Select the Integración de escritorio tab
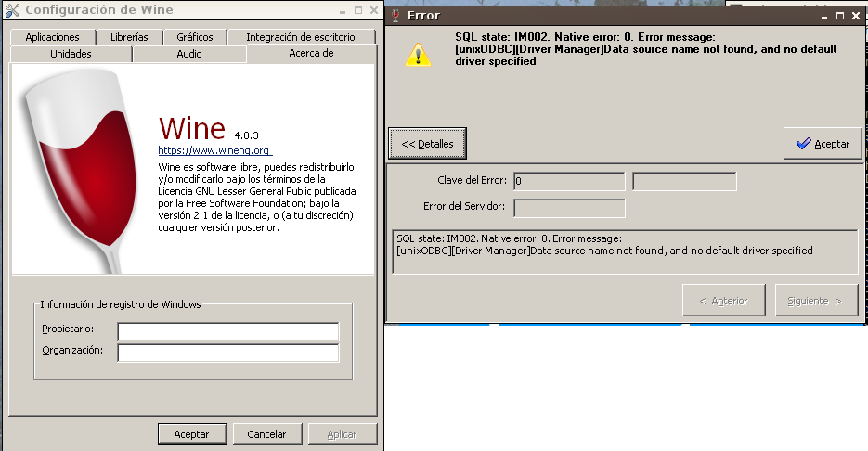 [301, 37]
